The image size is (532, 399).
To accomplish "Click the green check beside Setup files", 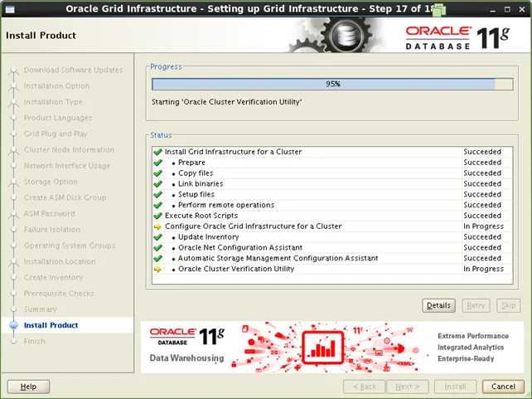I will coord(157,195).
